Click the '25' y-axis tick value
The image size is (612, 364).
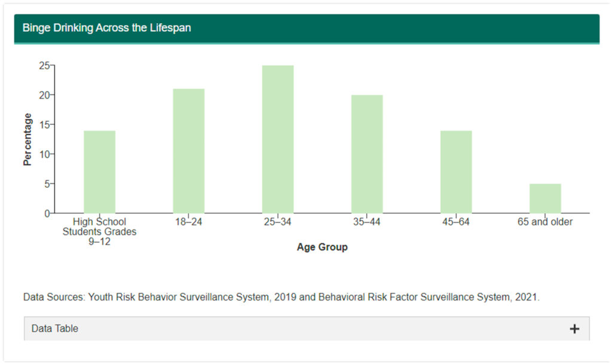click(44, 66)
